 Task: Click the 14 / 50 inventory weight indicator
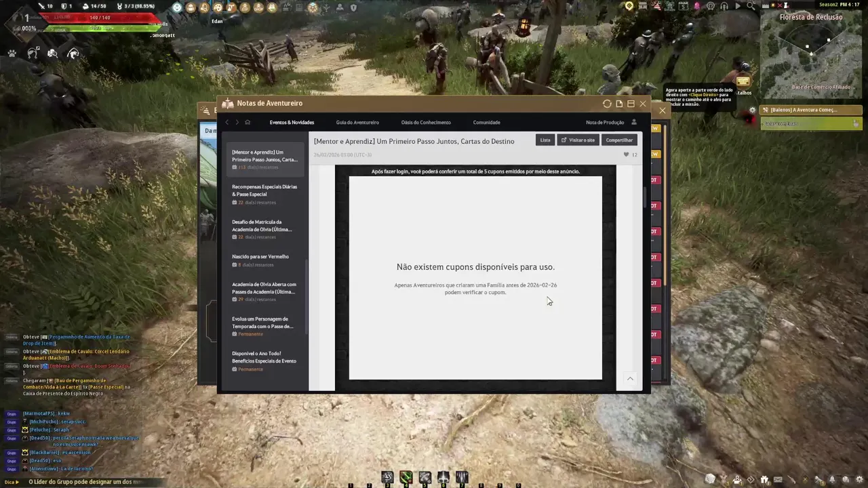[94, 6]
